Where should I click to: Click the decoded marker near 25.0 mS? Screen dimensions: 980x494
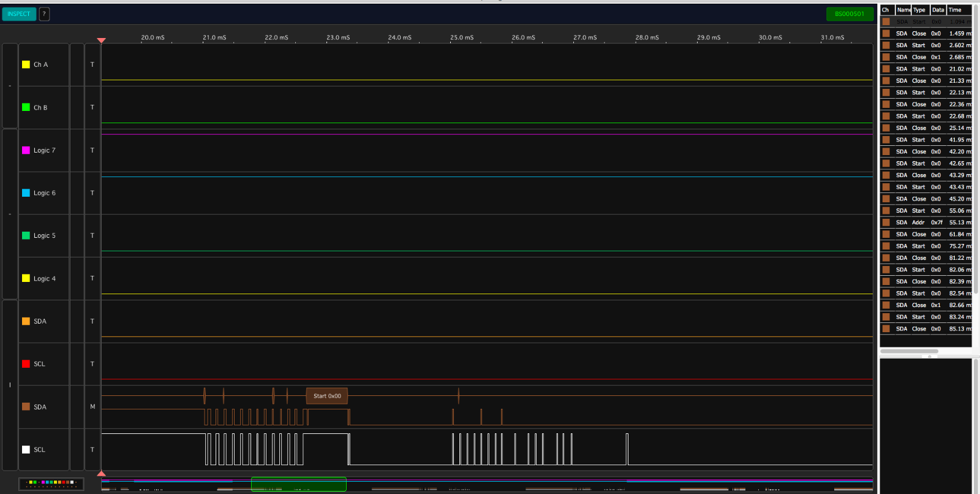[x=458, y=396]
